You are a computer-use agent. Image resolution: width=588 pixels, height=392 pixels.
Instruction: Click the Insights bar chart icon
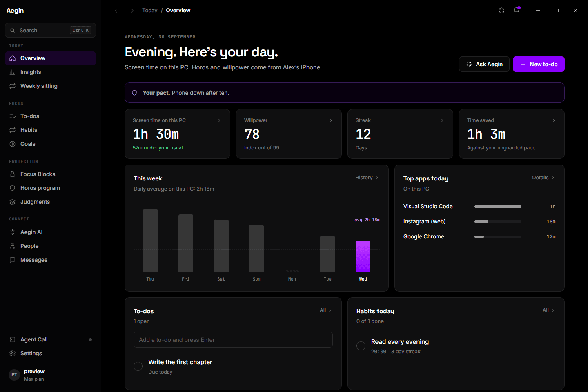pos(13,72)
